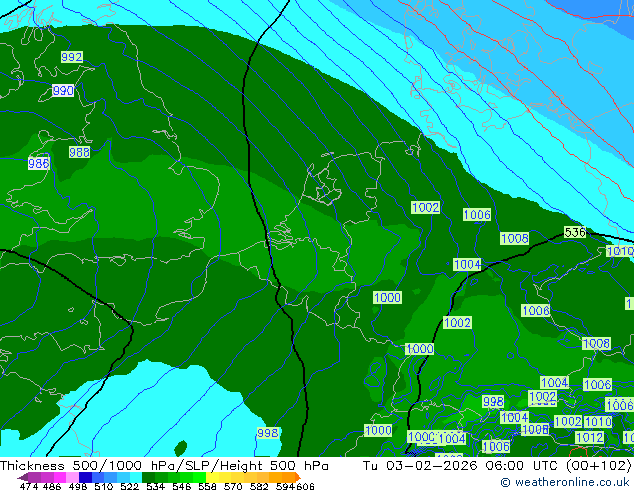Screen dimensions: 634x490
Task: Select the dark green legend swatch above 534
Action: pos(148,477)
